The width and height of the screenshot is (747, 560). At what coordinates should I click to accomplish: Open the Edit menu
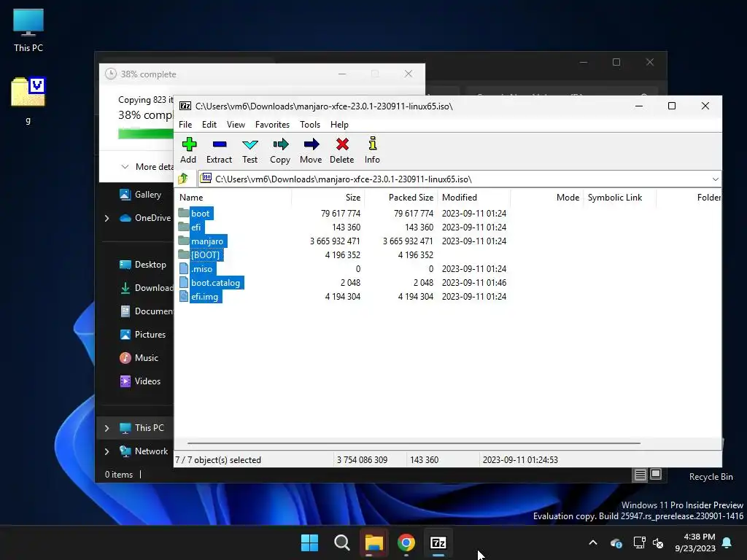pyautogui.click(x=209, y=124)
